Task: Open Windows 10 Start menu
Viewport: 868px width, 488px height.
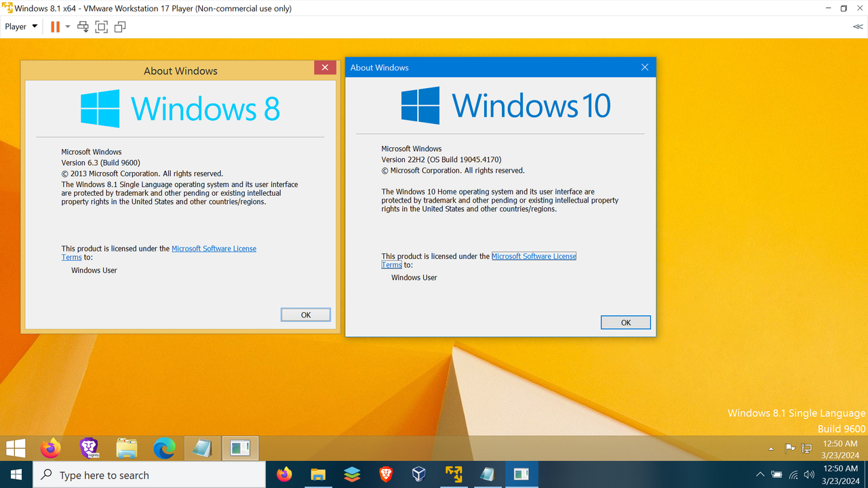Action: tap(16, 474)
